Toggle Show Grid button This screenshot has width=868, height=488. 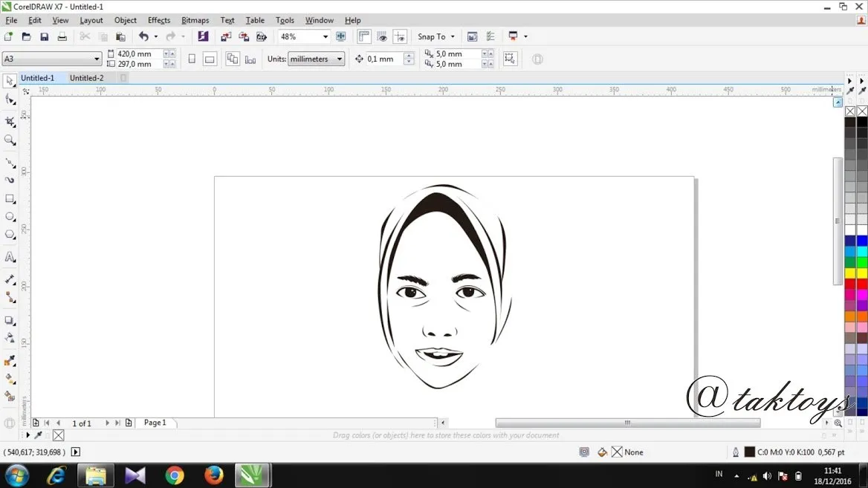pyautogui.click(x=382, y=36)
